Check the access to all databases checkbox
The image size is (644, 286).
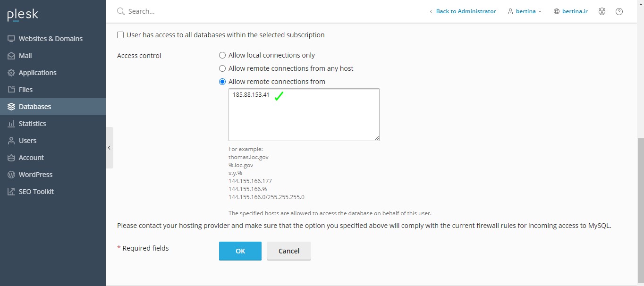[120, 35]
